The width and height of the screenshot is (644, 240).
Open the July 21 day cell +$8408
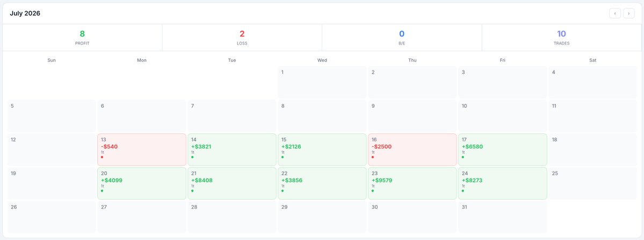232,183
